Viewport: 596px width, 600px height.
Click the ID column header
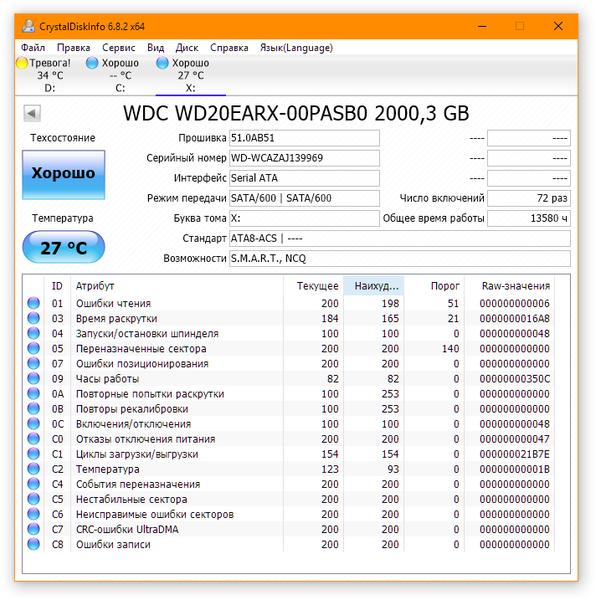(57, 286)
